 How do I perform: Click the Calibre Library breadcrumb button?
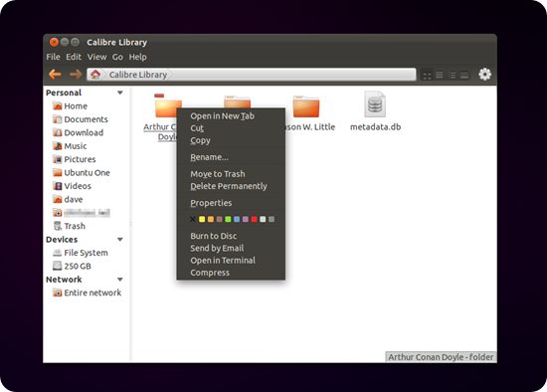pos(138,75)
